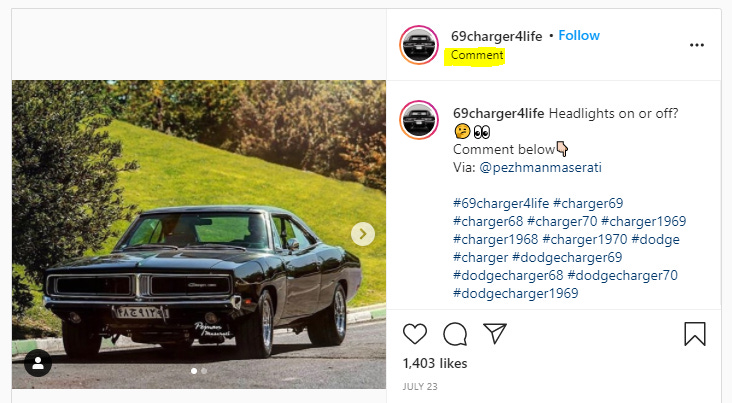Open the #charger1969 hashtag
Viewport: 732px width, 403px height.
coord(644,221)
